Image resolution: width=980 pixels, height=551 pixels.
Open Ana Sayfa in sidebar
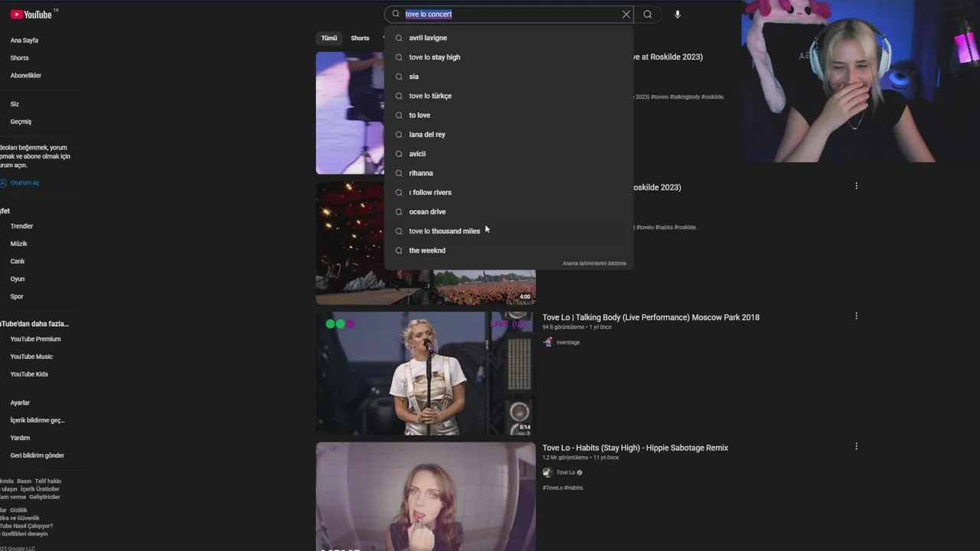click(x=24, y=41)
